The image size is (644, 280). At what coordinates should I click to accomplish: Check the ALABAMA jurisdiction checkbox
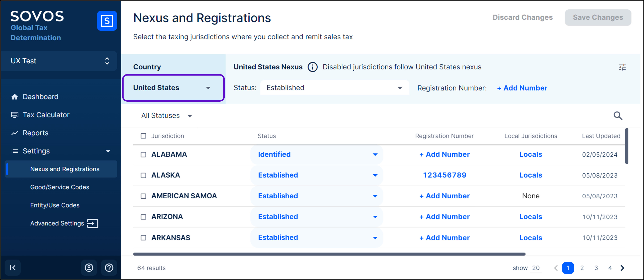coord(143,155)
